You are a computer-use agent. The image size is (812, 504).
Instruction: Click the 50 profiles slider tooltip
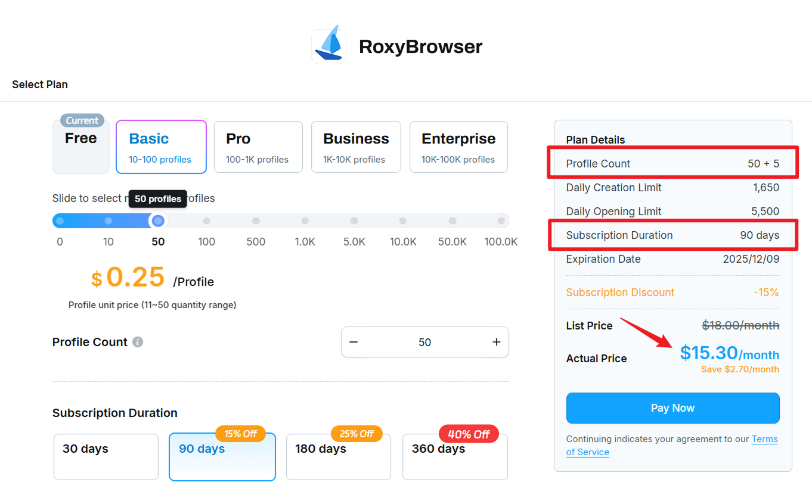coord(157,198)
